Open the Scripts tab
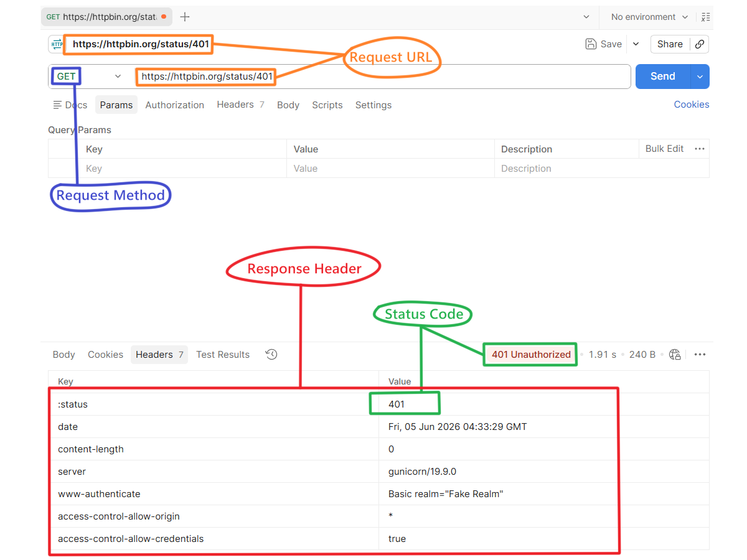Image resolution: width=747 pixels, height=560 pixels. [327, 105]
